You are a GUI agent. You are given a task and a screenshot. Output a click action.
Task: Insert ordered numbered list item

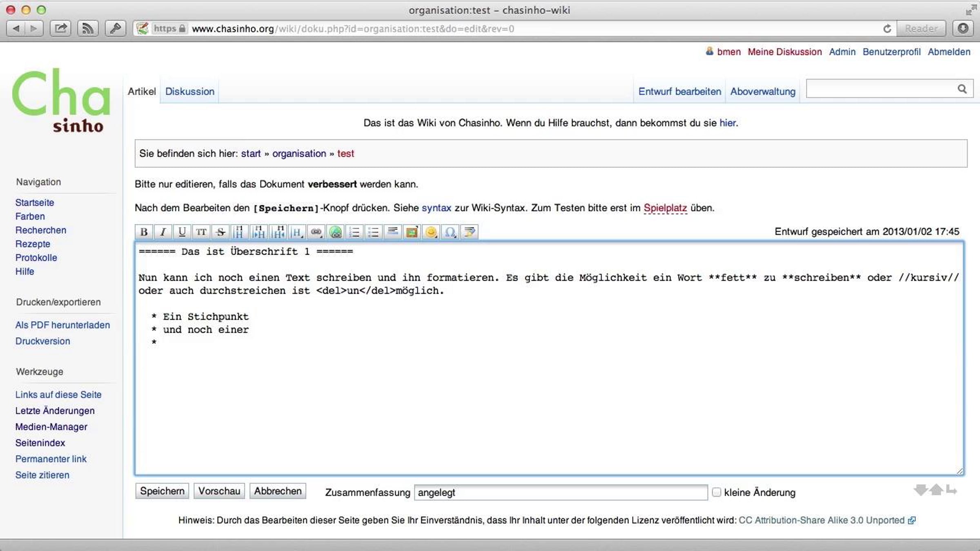pos(354,232)
